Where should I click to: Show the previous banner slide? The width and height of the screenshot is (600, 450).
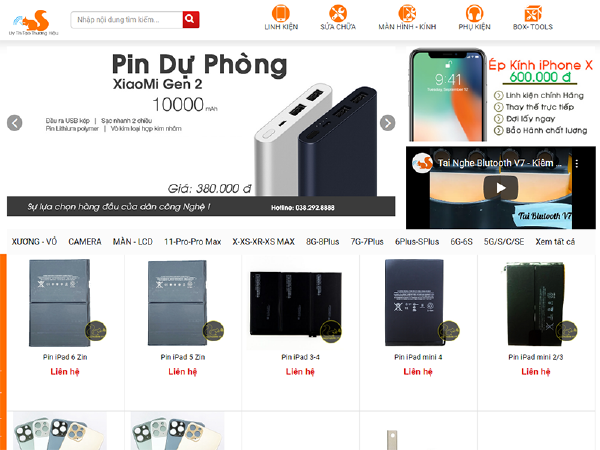15,123
